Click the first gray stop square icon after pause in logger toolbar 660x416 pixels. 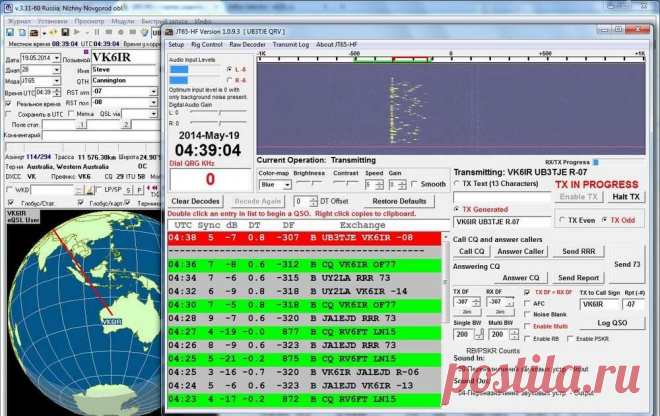pyautogui.click(x=109, y=32)
